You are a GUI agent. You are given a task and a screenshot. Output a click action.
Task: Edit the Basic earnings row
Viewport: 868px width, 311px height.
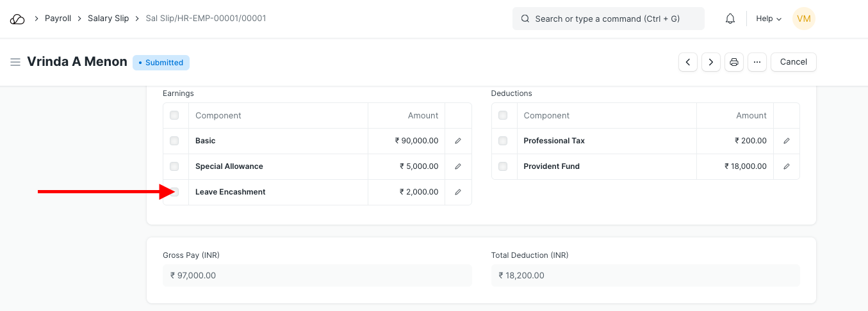coord(458,141)
